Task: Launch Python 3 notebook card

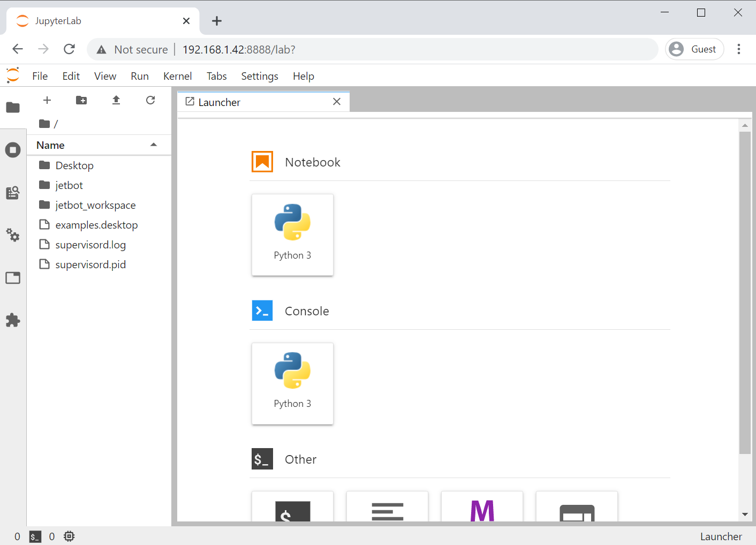Action: click(x=292, y=235)
